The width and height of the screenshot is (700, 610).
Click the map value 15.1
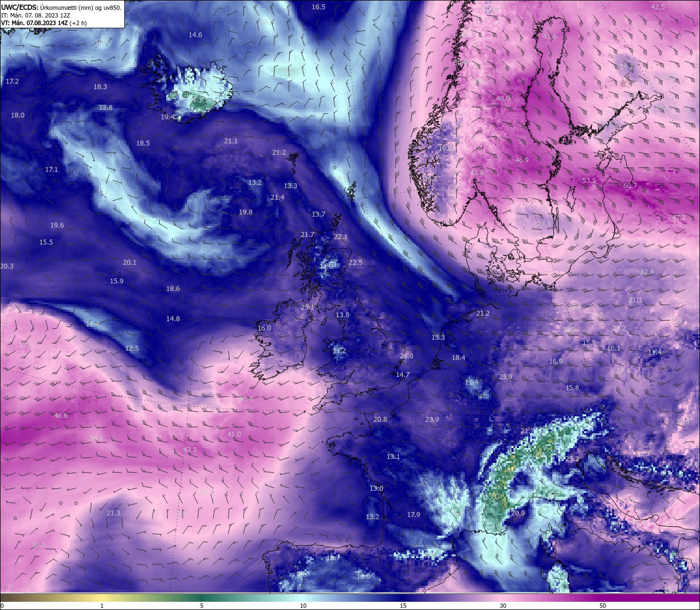click(x=588, y=343)
